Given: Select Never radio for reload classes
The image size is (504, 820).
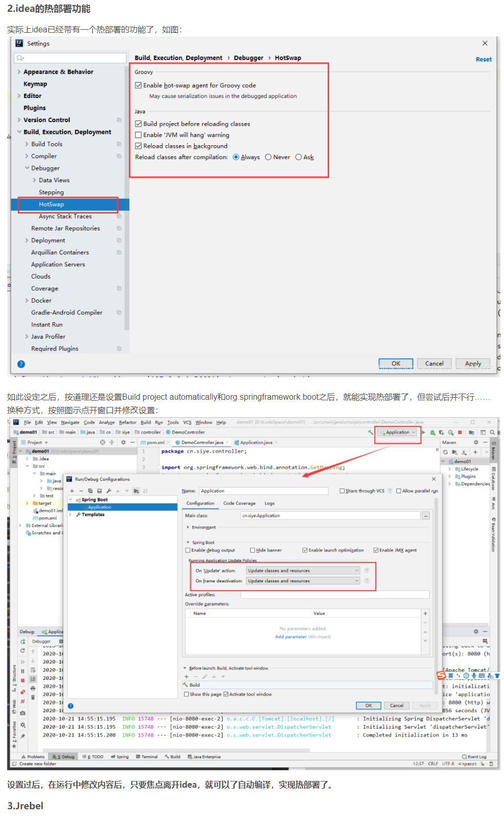Looking at the screenshot, I should click(268, 157).
